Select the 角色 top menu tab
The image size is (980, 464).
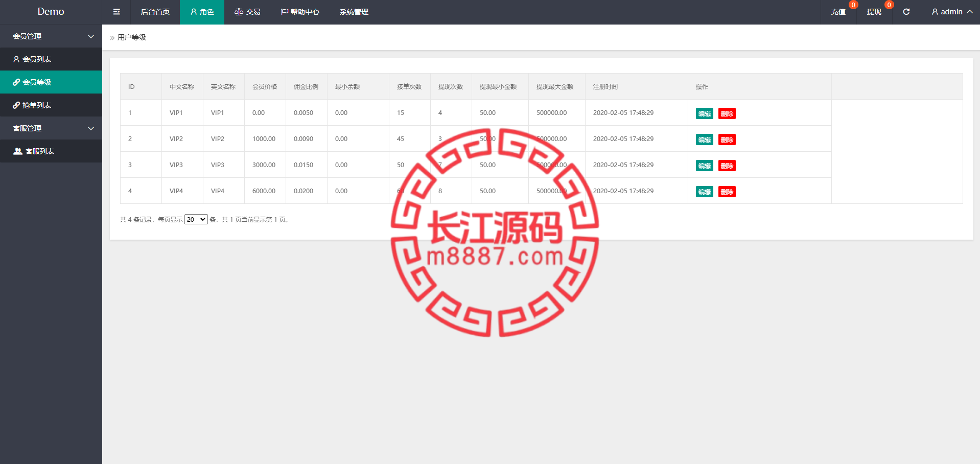pos(202,12)
